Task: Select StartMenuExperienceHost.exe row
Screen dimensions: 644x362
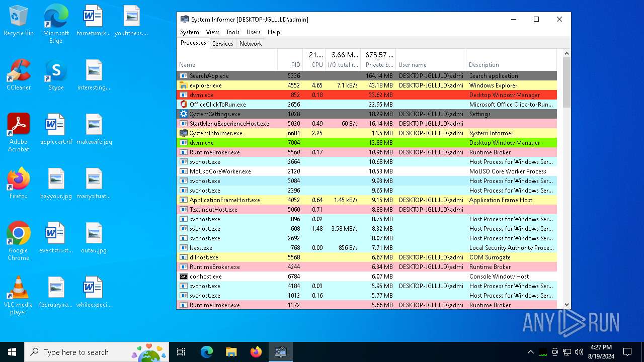Action: (x=367, y=124)
